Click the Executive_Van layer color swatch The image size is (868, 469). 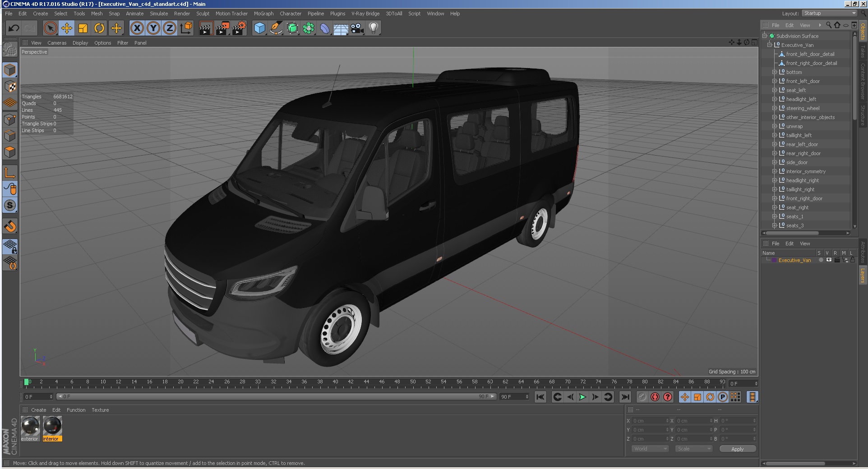pos(774,260)
